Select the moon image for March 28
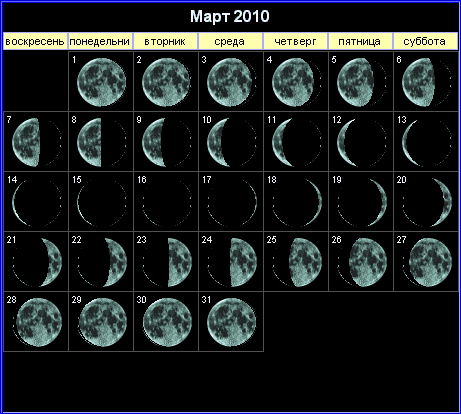Screen dimensions: 461x414 pos(37,322)
